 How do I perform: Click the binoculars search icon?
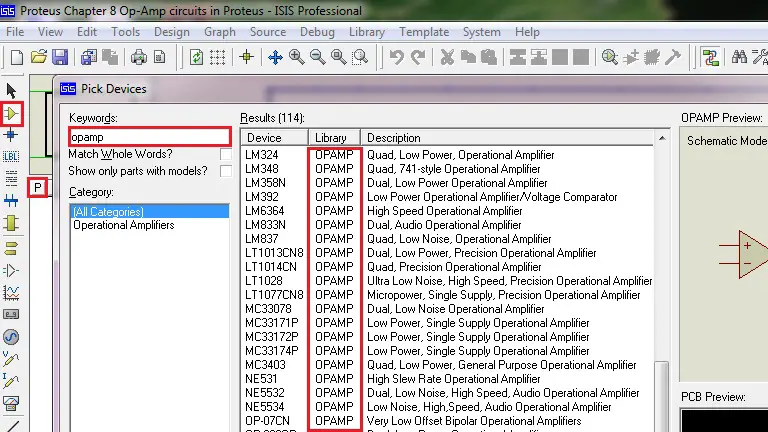(739, 57)
